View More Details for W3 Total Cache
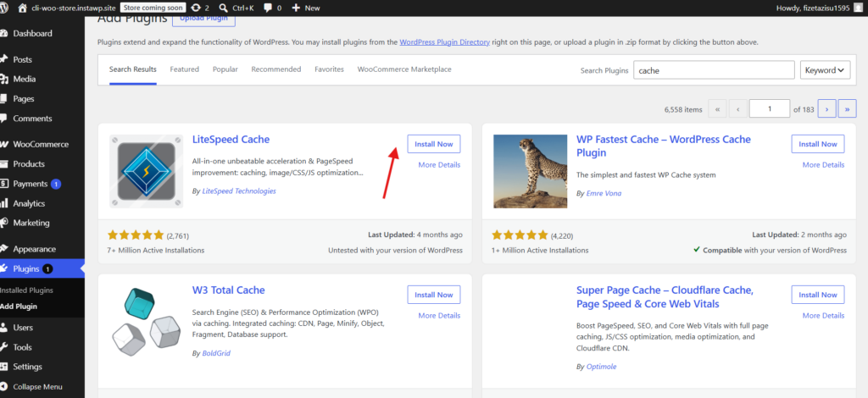This screenshot has height=398, width=868. click(x=439, y=316)
